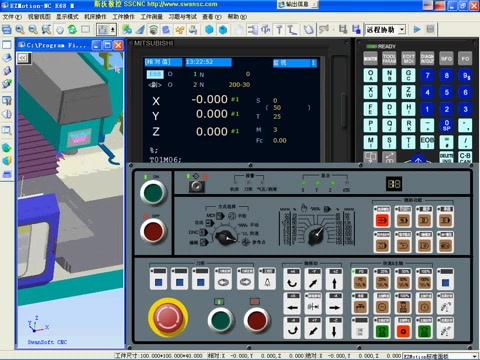Click the zoom-in magnifier in top toolbar
The width and height of the screenshot is (480, 360).
point(20,30)
